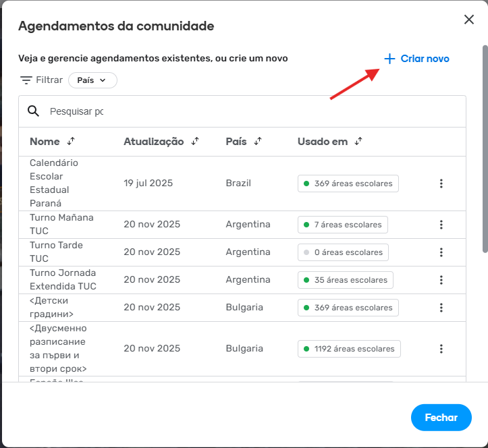Open three-dot menu for Turno Jornada Extendida TUC

441,280
